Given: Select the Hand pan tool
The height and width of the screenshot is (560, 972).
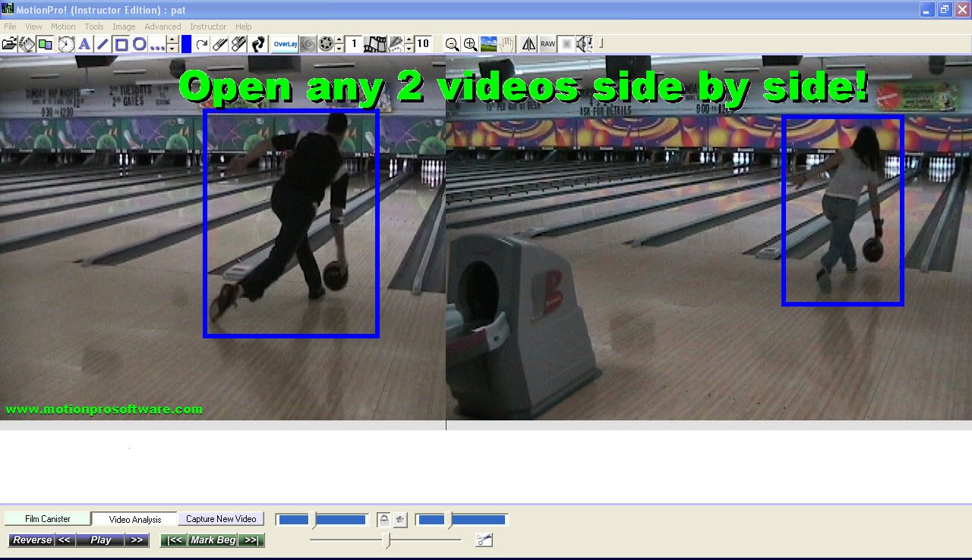Looking at the screenshot, I should 507,44.
